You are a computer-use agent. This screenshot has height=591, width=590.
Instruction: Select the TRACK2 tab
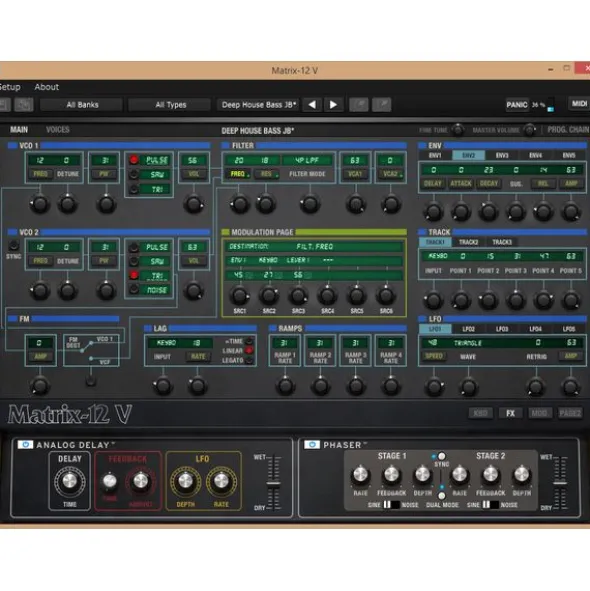(468, 242)
